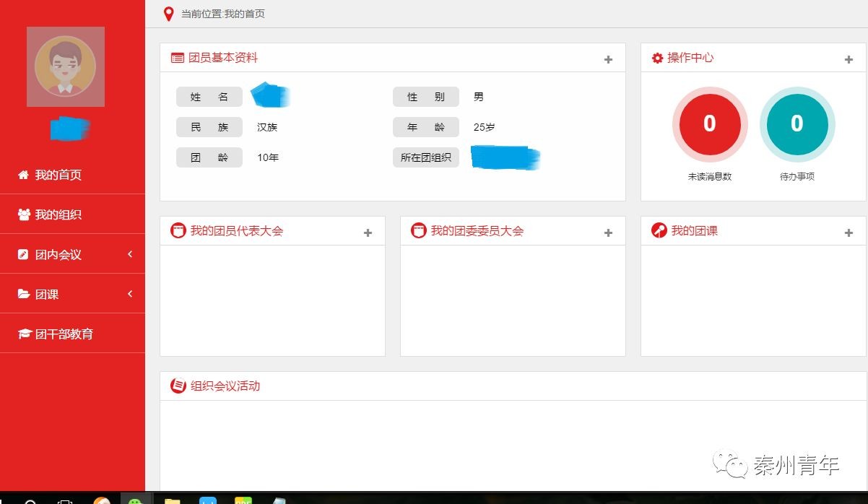The width and height of the screenshot is (868, 504).
Task: Expand 我的团员代表大会 panel plus icon
Action: 368,233
